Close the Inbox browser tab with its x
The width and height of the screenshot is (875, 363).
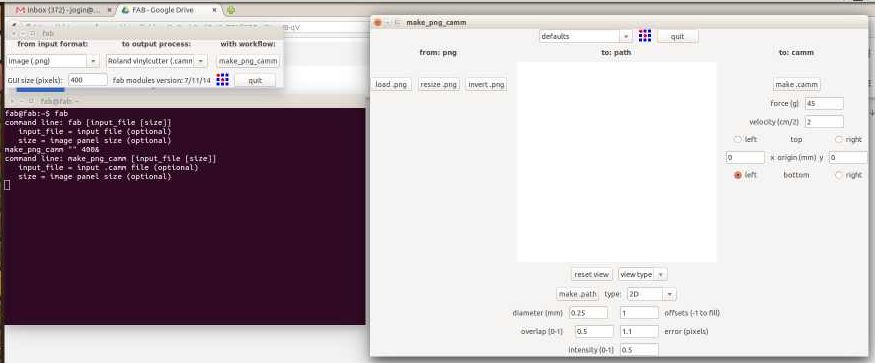pos(109,10)
